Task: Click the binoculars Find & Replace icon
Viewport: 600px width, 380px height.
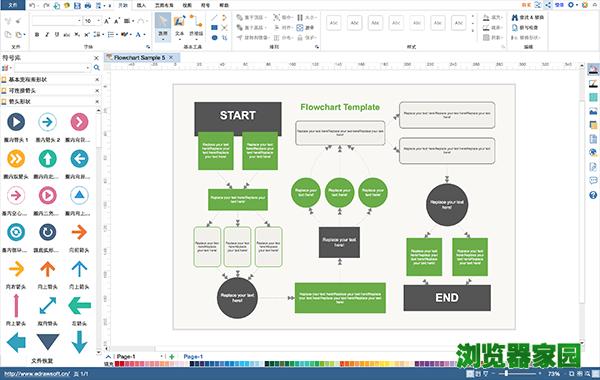Action: point(515,18)
